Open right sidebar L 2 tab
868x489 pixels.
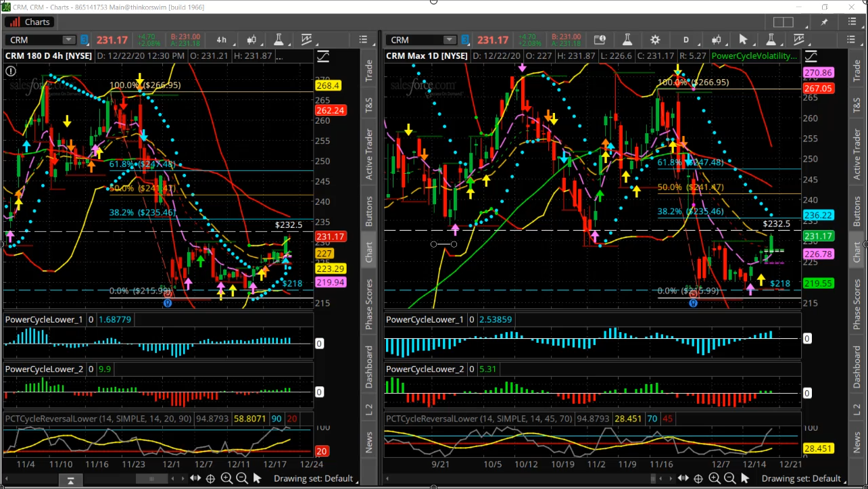pyautogui.click(x=857, y=409)
